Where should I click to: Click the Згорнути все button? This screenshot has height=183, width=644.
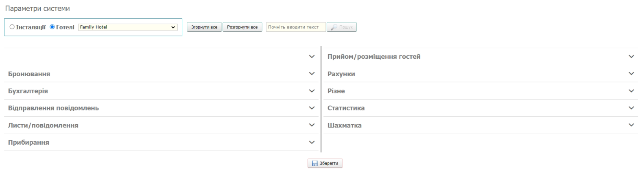point(204,27)
